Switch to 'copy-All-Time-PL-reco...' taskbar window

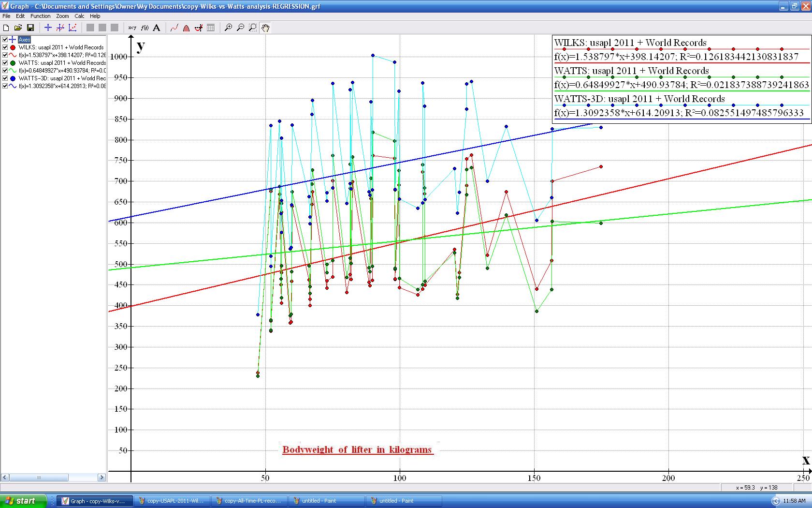249,501
